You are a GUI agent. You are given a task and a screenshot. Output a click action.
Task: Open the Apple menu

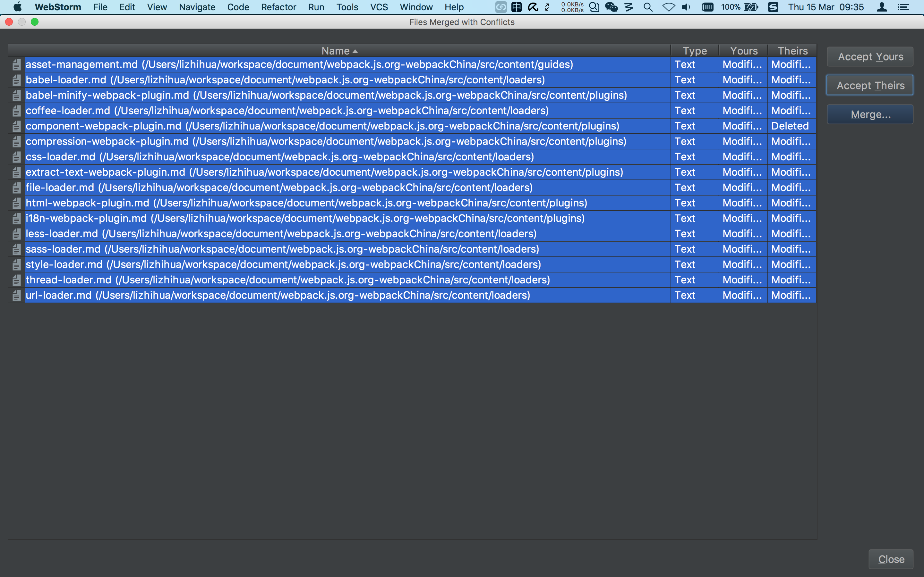pyautogui.click(x=17, y=7)
